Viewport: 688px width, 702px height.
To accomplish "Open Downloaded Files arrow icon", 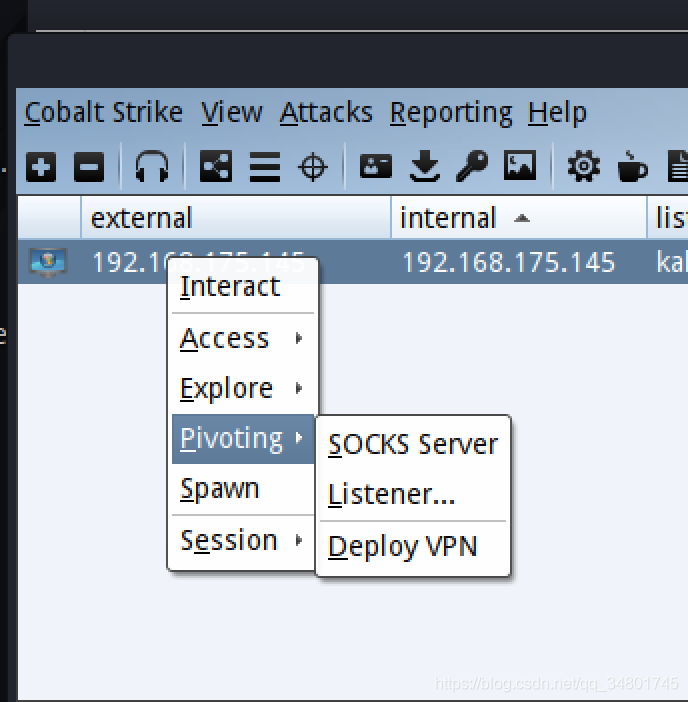I will (425, 166).
